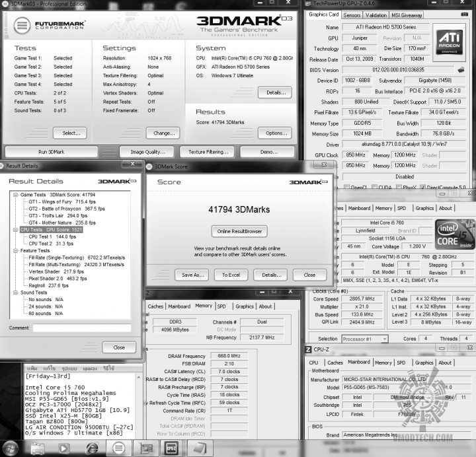
Task: Open Graphics tab in bottom-right CPU-Z window
Action: click(424, 363)
